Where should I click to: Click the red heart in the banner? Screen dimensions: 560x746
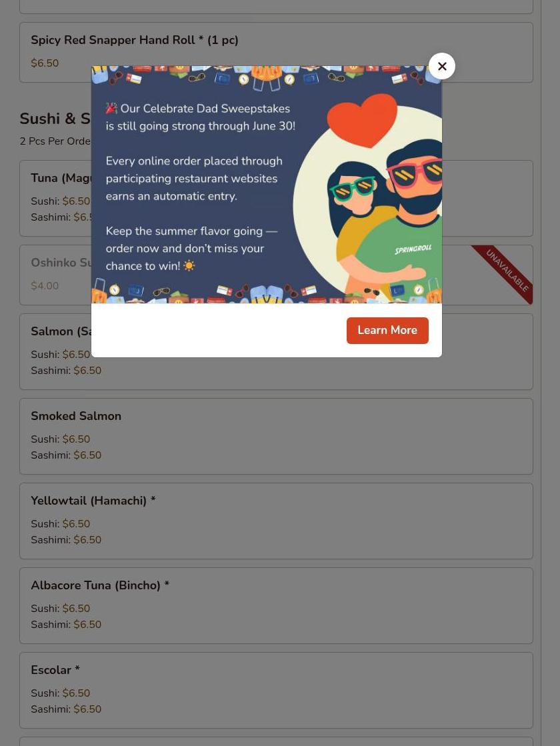coord(363,119)
